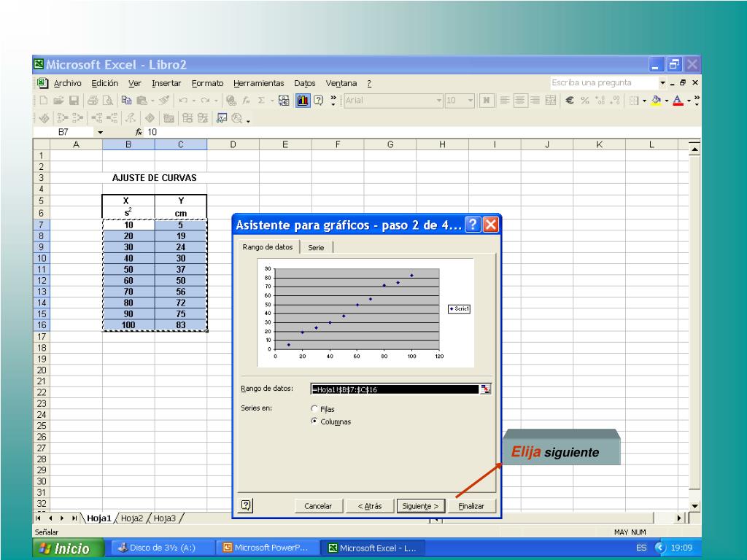Expand the Font Color dropdown arrow
Screen dimensions: 747x560
click(x=689, y=101)
